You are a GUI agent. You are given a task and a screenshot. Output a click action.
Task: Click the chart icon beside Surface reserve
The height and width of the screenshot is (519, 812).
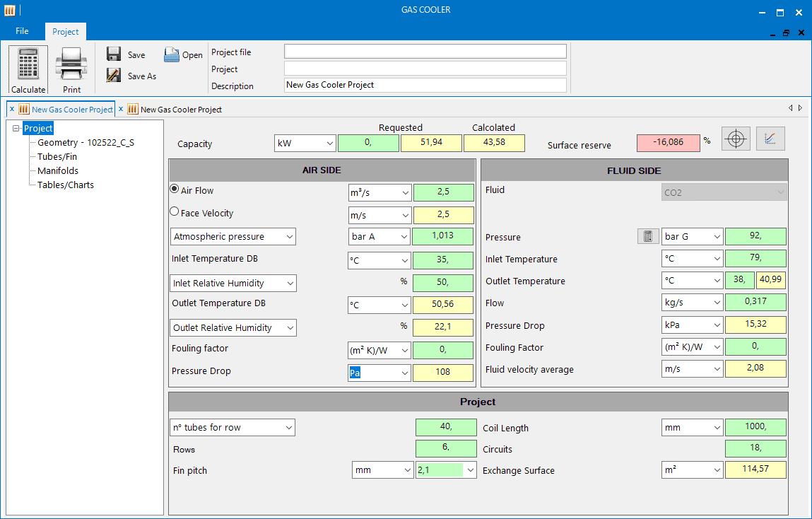770,139
